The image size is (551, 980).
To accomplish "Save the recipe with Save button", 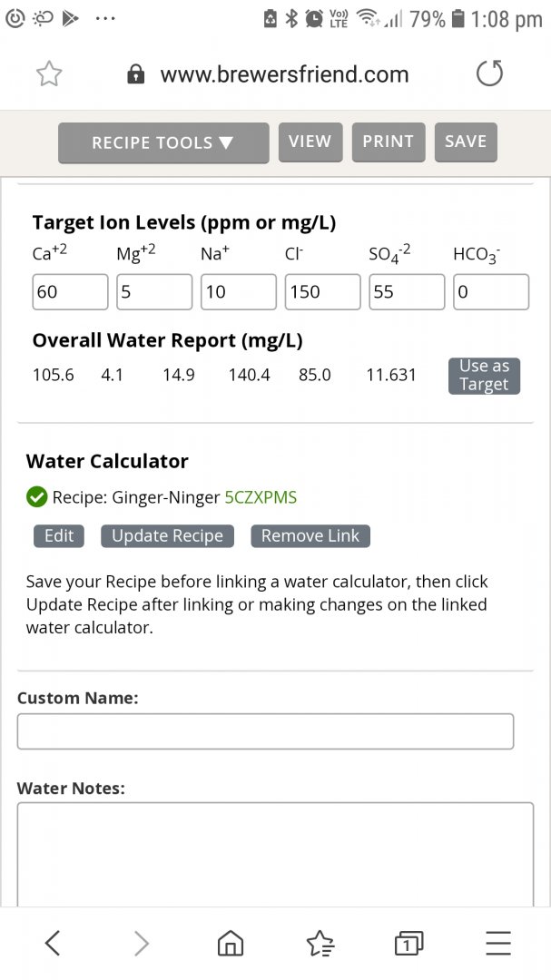I will coord(466,142).
